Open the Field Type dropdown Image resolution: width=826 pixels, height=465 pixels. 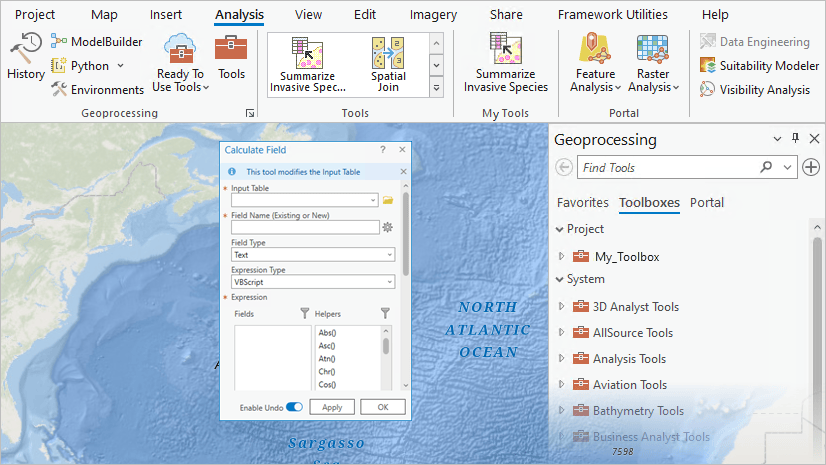tap(390, 255)
